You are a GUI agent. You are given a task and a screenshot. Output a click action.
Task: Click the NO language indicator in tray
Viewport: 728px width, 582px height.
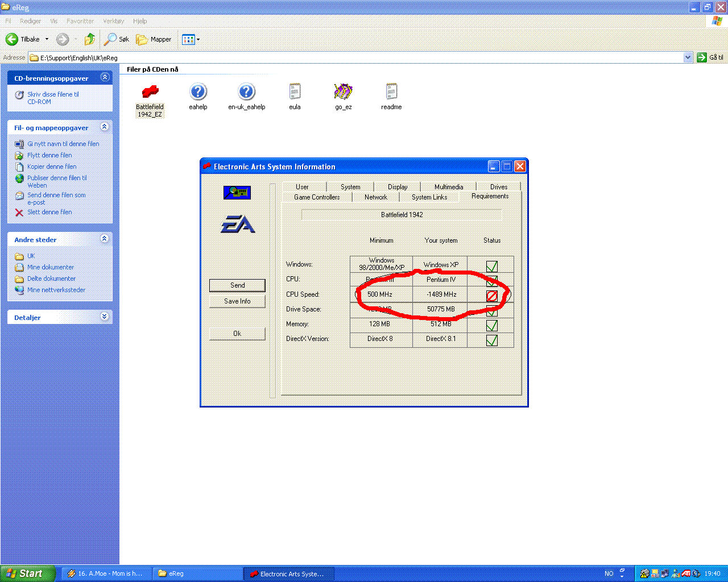(609, 573)
